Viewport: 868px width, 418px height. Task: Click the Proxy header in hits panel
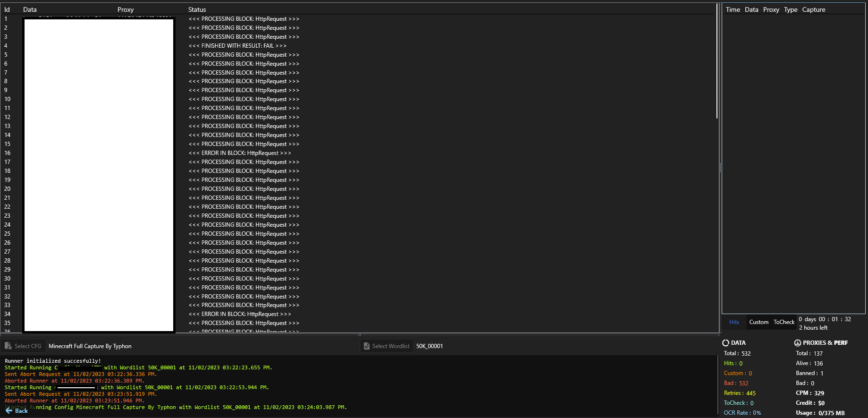[x=771, y=9]
